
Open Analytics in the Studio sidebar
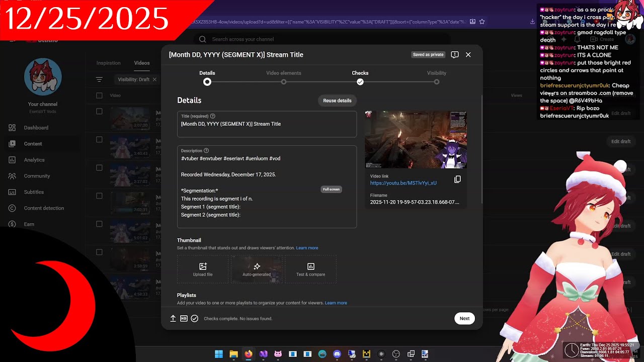tap(34, 160)
